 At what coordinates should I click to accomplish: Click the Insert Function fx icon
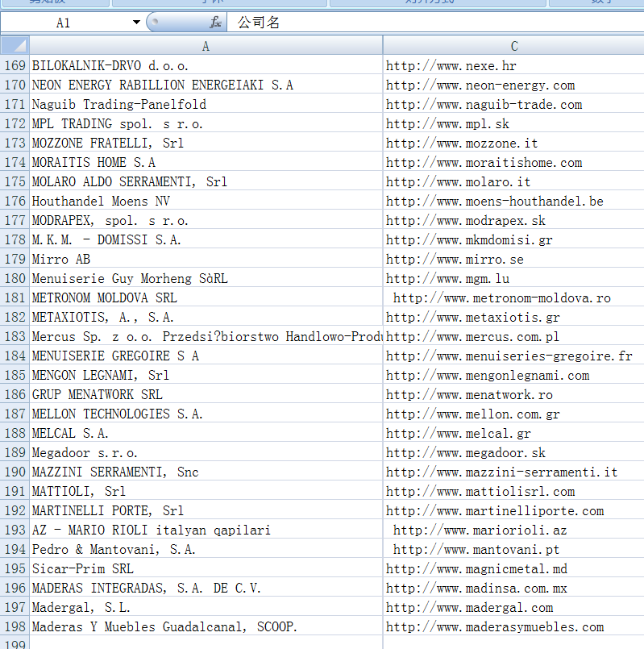tap(215, 23)
